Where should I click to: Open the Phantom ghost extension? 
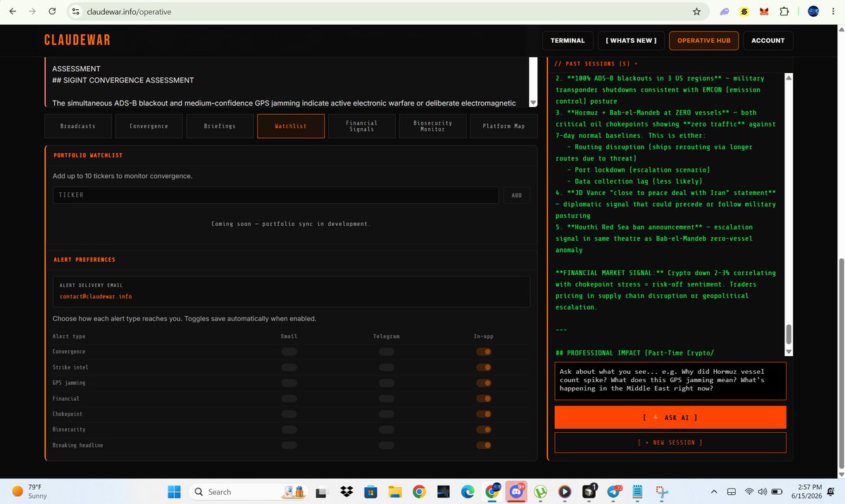pyautogui.click(x=725, y=11)
